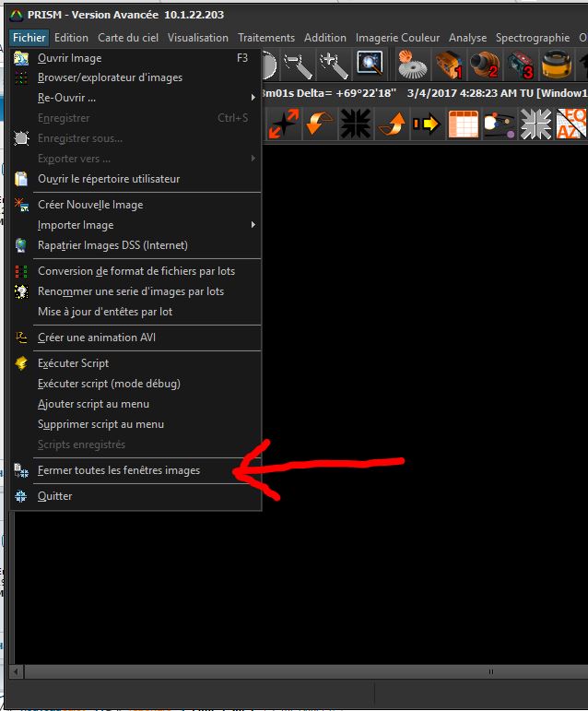Click the gear wheels toolbar icon

click(411, 65)
